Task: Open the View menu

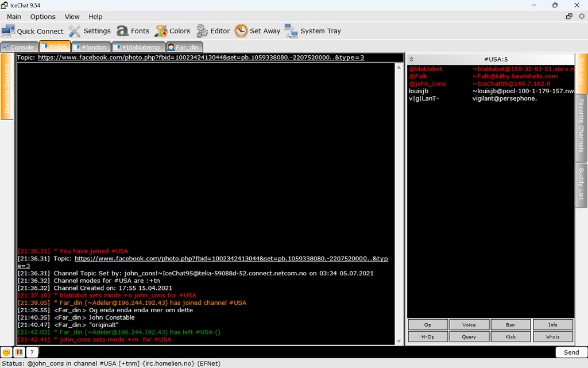Action: click(x=72, y=17)
